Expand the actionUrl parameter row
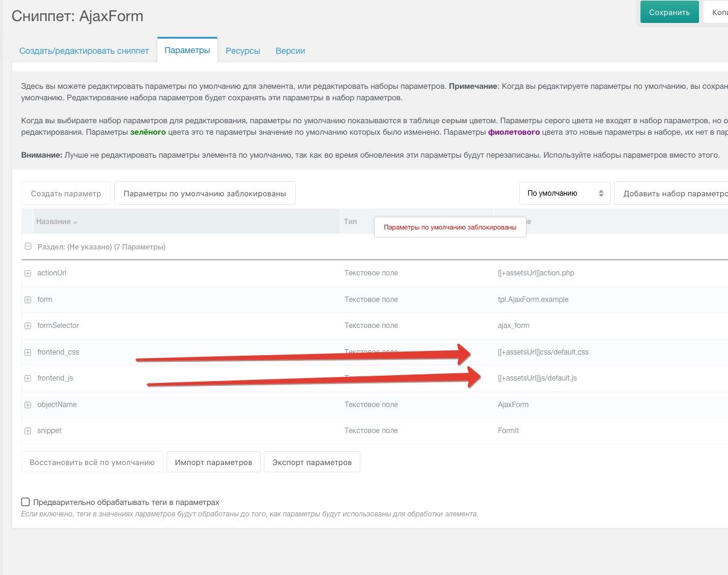Screen dimensions: 728x575 coord(28,273)
